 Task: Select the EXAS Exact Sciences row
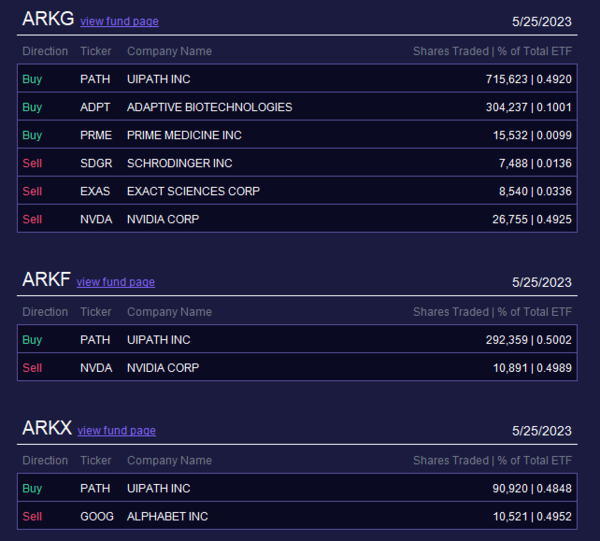click(x=297, y=191)
